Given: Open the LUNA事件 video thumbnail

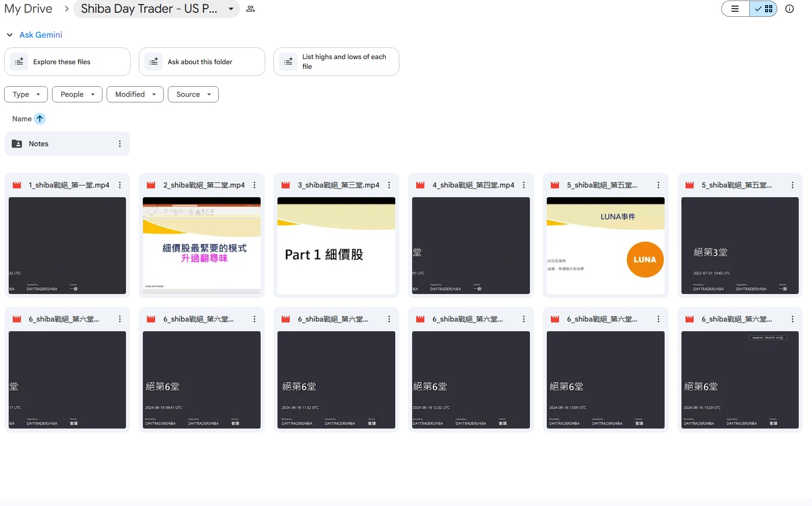Looking at the screenshot, I should click(x=605, y=246).
